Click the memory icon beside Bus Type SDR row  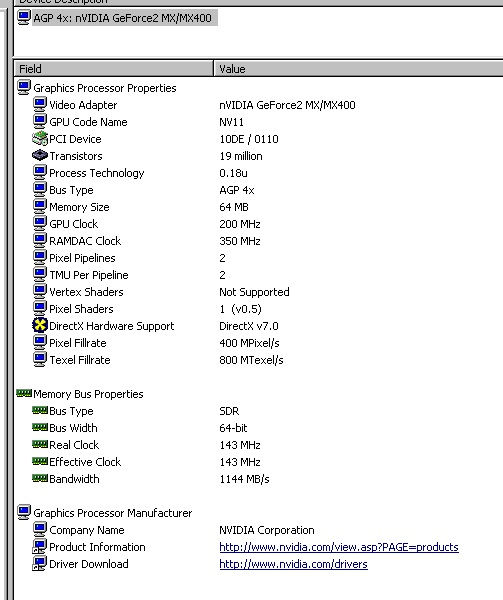point(40,410)
